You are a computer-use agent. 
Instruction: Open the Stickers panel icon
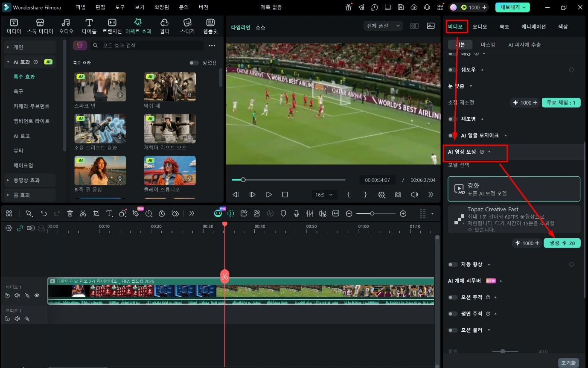(187, 26)
